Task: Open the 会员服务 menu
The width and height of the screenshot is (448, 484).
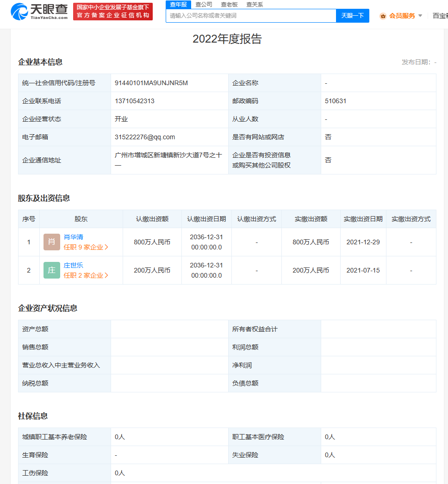Action: [x=402, y=16]
